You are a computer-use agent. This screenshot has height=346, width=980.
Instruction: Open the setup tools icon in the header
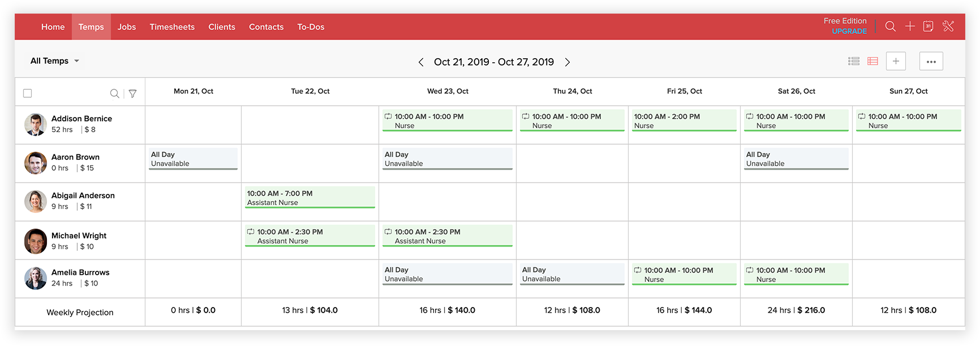click(x=948, y=27)
